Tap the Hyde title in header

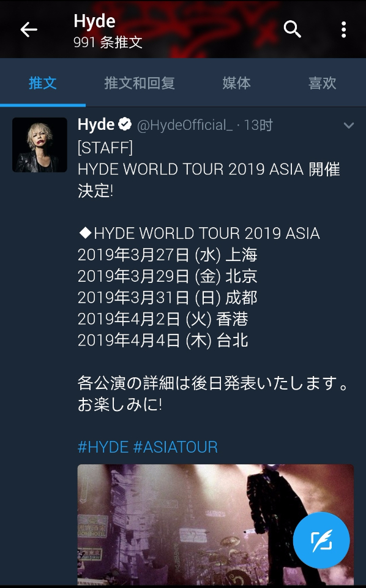[x=94, y=21]
